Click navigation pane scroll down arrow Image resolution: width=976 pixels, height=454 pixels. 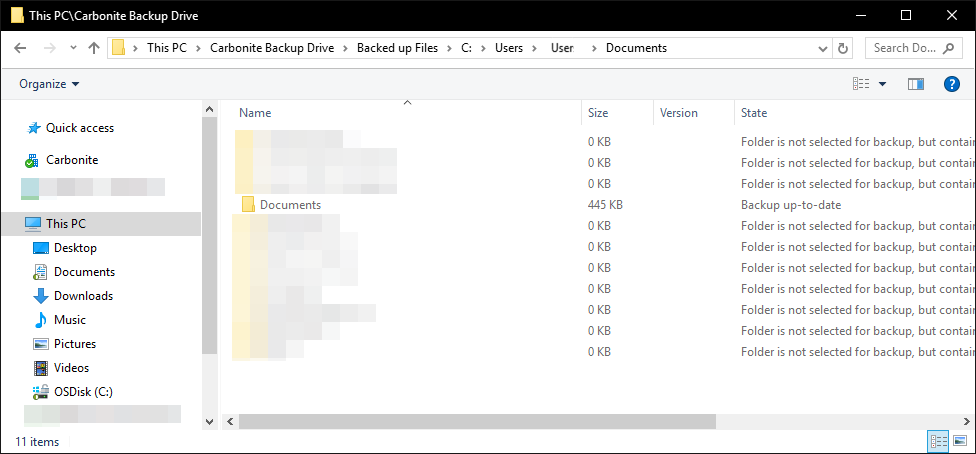210,421
